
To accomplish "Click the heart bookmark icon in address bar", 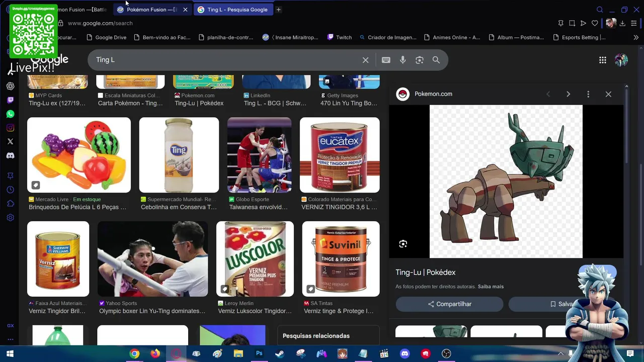I will click(x=595, y=23).
